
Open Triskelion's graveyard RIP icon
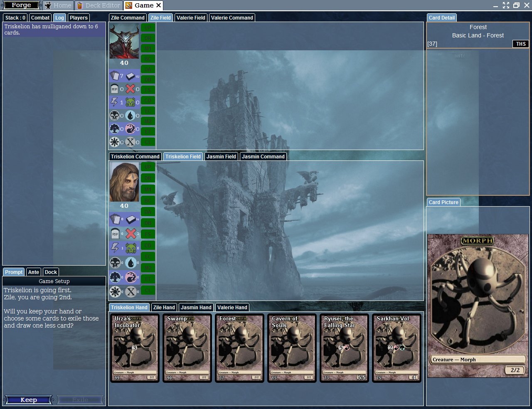[x=115, y=234]
